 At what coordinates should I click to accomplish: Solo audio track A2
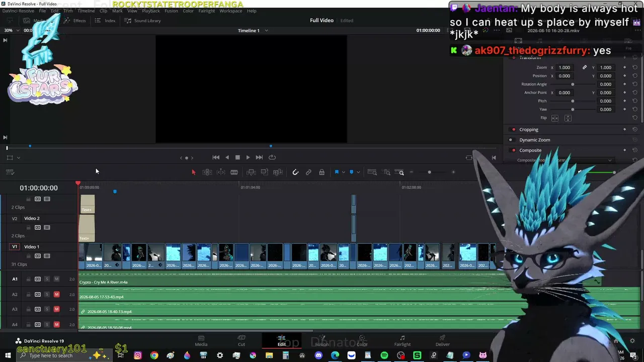[47, 294]
